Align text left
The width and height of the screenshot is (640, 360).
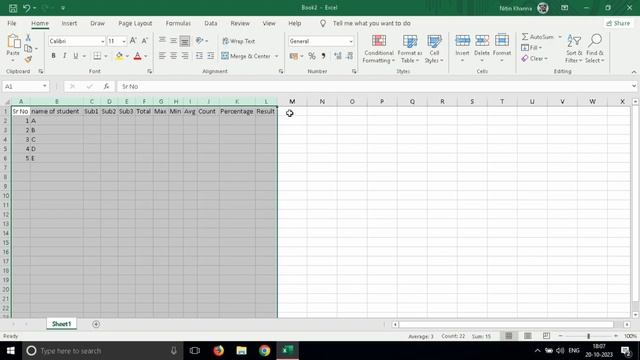[x=162, y=56]
